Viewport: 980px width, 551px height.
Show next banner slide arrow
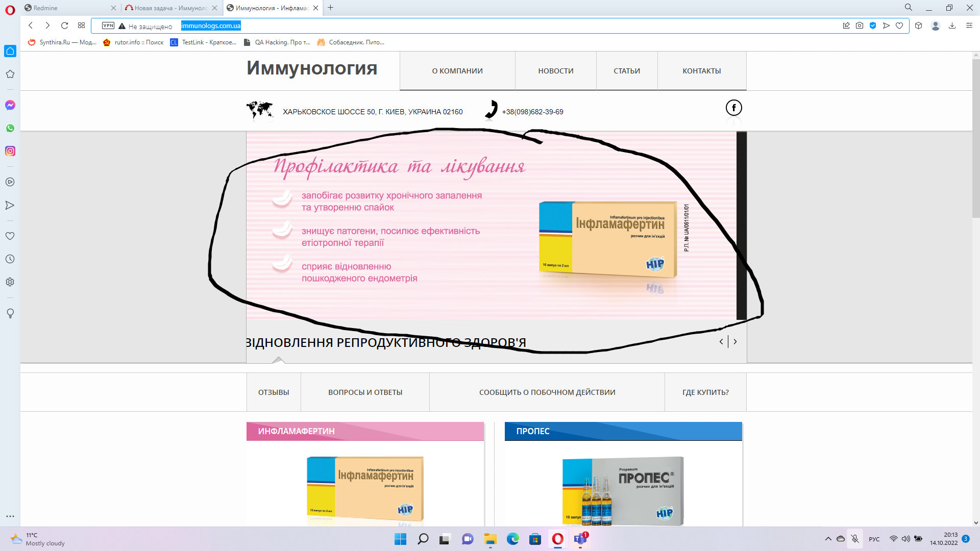[x=735, y=342]
